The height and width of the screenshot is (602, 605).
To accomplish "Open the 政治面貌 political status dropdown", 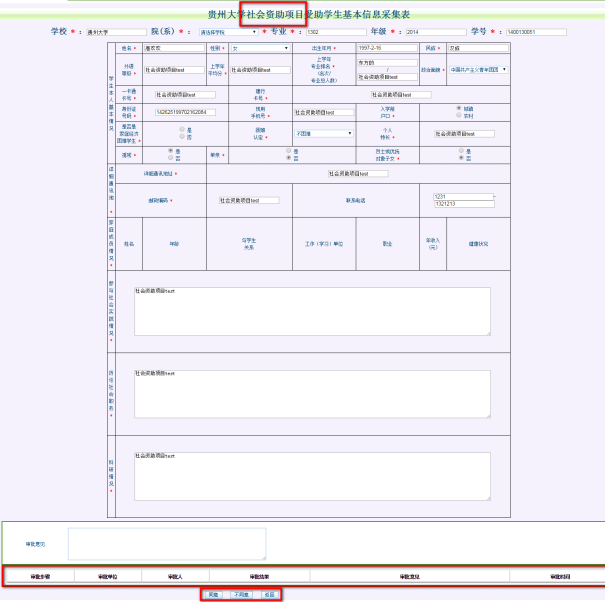I will tap(478, 69).
